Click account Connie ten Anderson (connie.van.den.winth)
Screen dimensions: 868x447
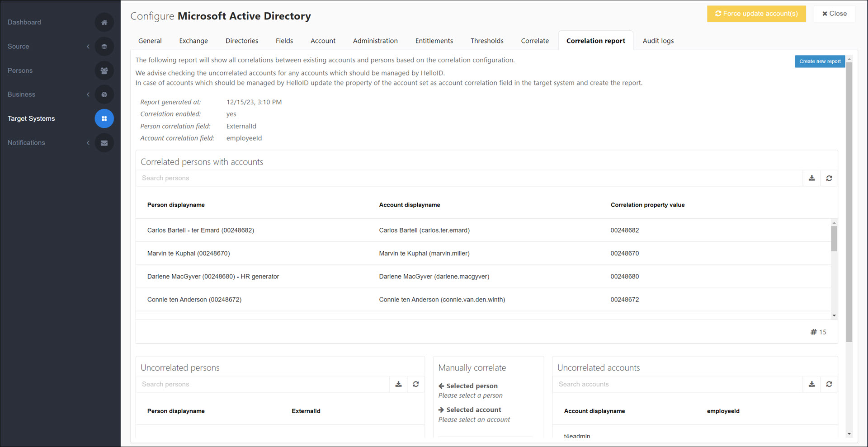442,299
